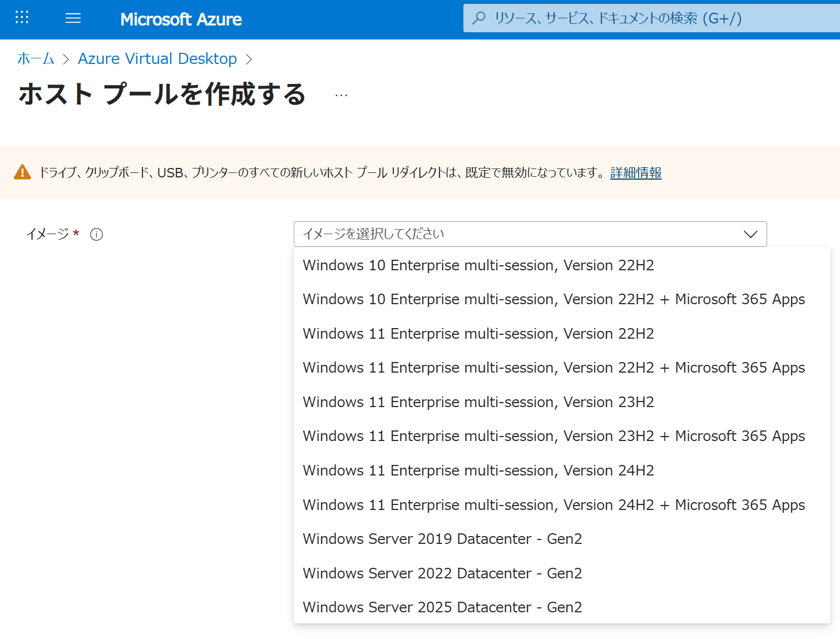This screenshot has height=639, width=840.
Task: Choose Windows Server 2022 Datacenter - Gen2
Action: click(x=562, y=573)
